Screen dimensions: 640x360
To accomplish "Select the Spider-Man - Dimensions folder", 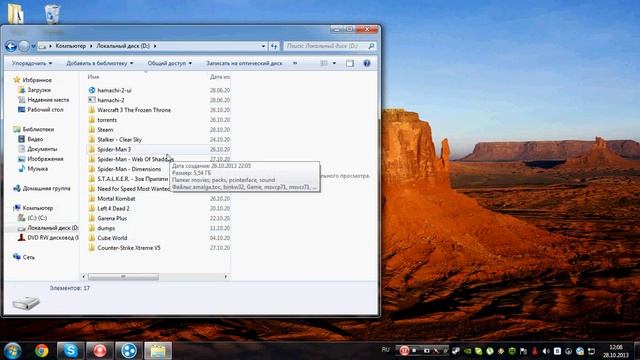I will (x=129, y=169).
